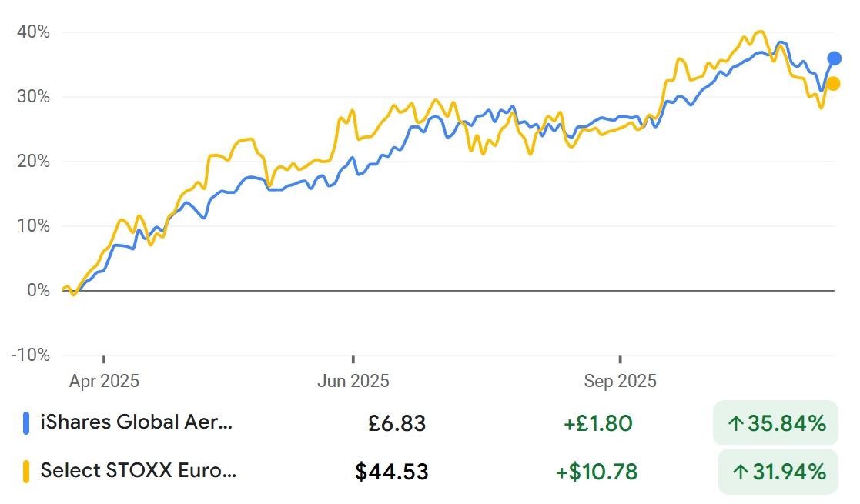Click the +$10.78 change value
Screen dimensions: 860x504
[x=597, y=471]
